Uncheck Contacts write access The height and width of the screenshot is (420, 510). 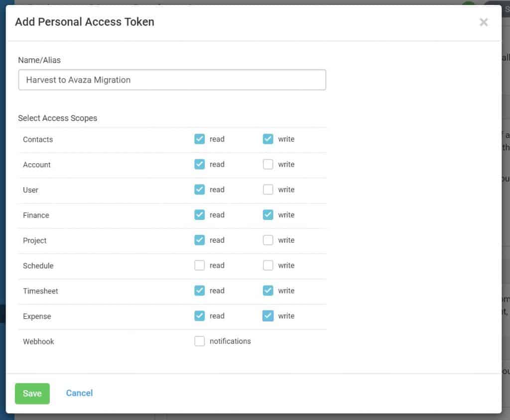[x=268, y=139]
